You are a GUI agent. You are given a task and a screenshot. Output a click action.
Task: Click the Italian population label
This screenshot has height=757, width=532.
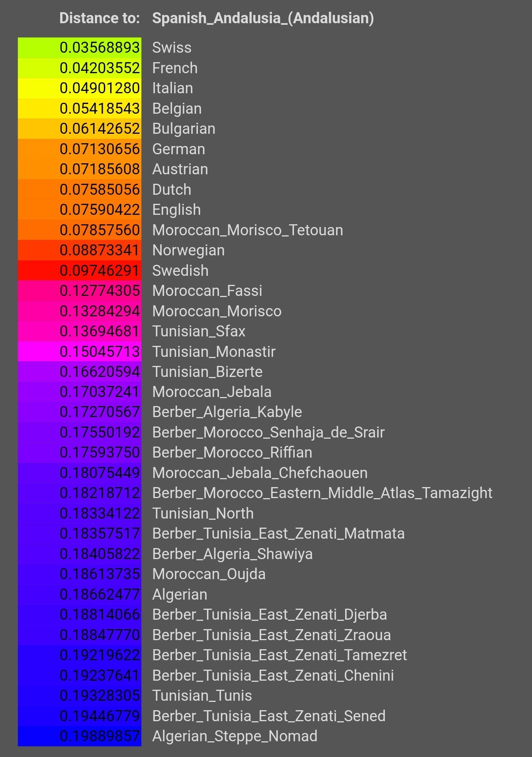(x=173, y=88)
